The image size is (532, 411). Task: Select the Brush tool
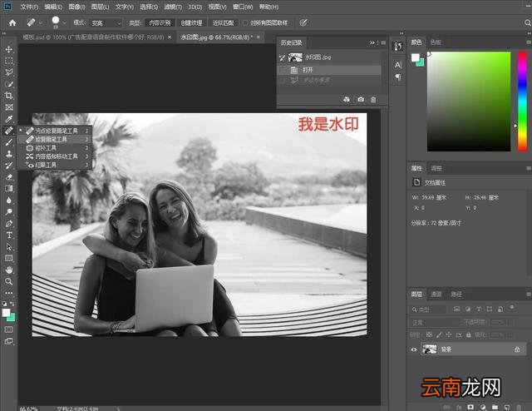[x=9, y=142]
